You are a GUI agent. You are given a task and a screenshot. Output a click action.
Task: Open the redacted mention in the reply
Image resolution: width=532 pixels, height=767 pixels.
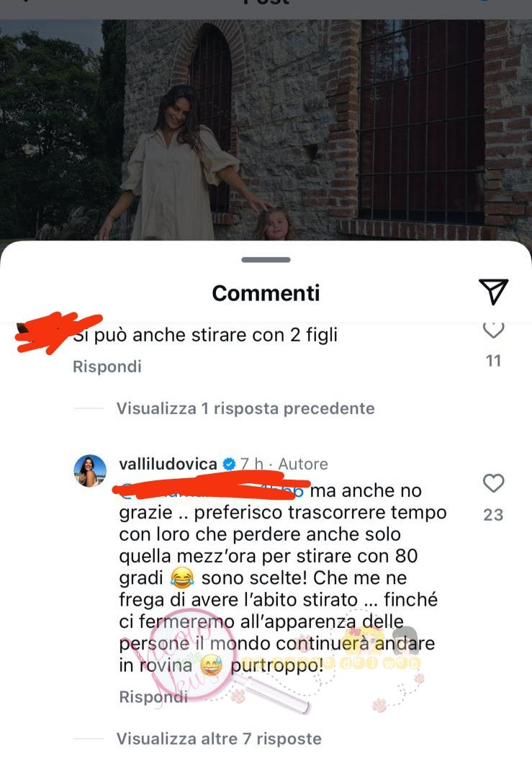coord(211,490)
